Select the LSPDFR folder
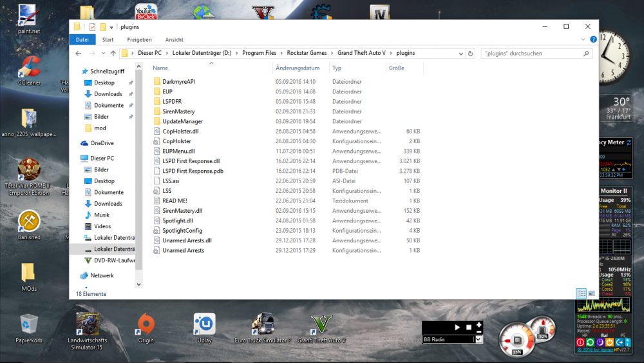 coord(172,101)
